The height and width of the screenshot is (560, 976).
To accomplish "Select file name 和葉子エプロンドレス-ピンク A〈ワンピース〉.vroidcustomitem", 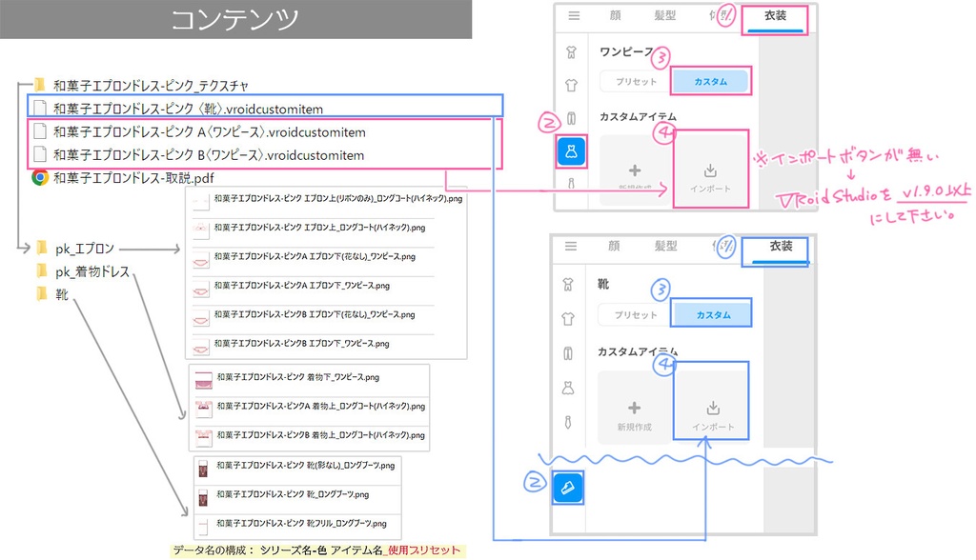I will tap(209, 132).
